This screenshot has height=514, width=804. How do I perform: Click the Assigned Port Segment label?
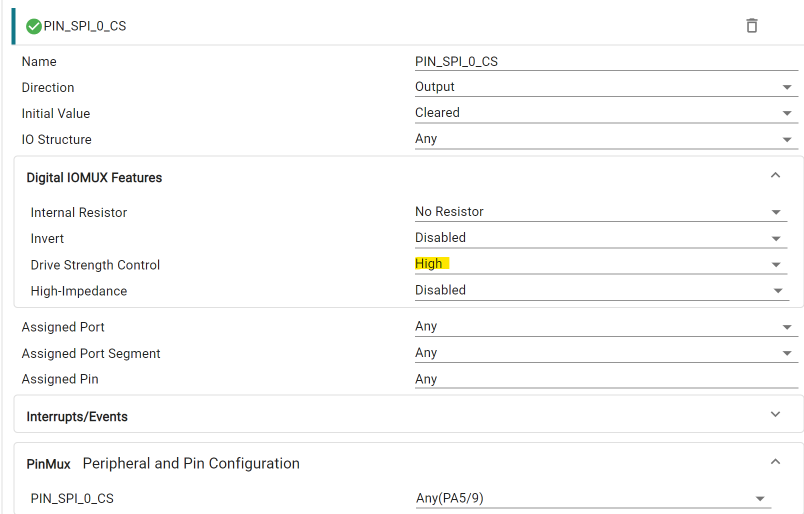(x=91, y=354)
